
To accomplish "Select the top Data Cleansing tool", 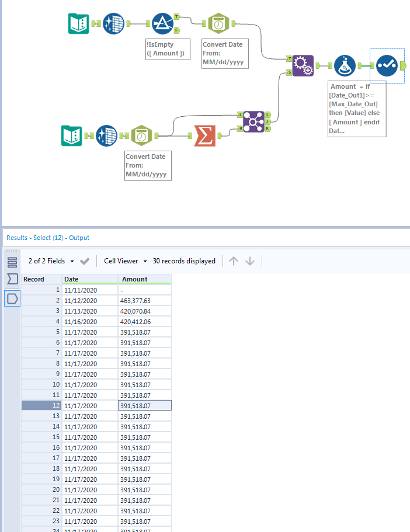I will click(113, 23).
